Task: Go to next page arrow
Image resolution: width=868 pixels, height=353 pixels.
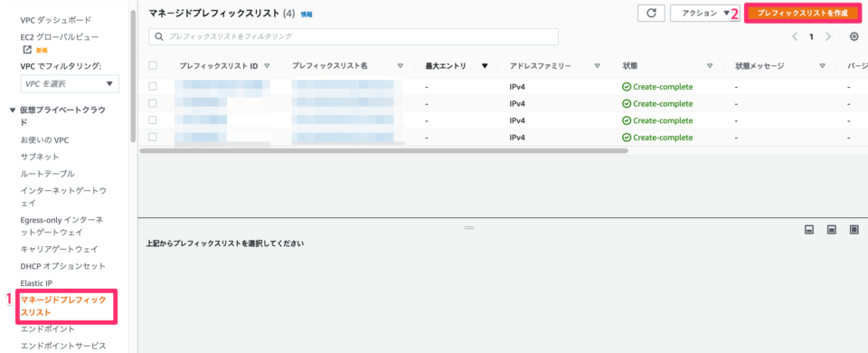Action: click(828, 37)
